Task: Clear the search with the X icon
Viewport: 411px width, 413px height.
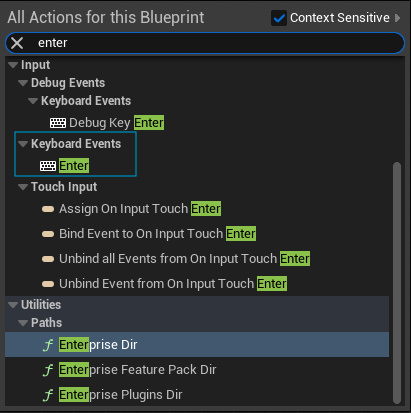Action: pos(17,43)
